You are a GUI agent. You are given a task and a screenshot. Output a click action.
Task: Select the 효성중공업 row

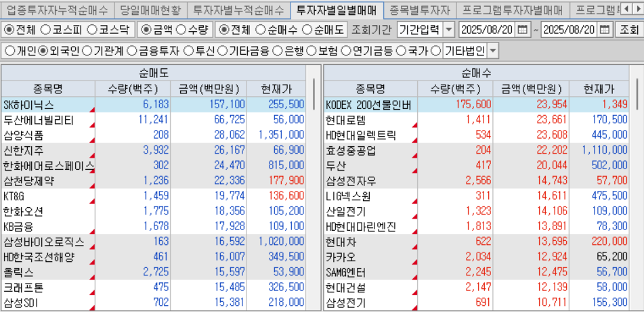477,150
